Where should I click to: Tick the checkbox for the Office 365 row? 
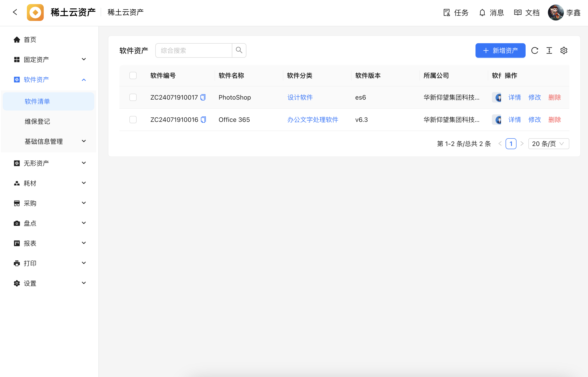click(133, 120)
